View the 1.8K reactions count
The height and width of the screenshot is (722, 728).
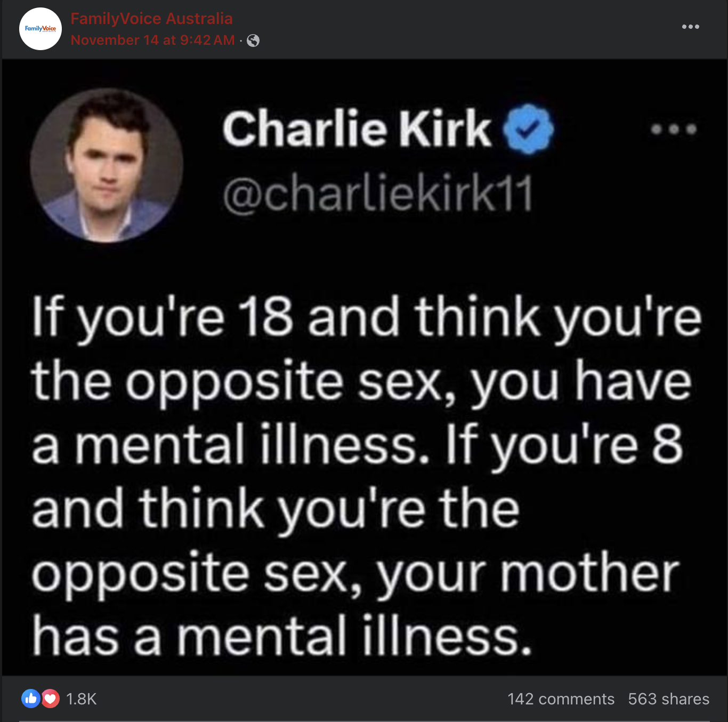coord(82,699)
